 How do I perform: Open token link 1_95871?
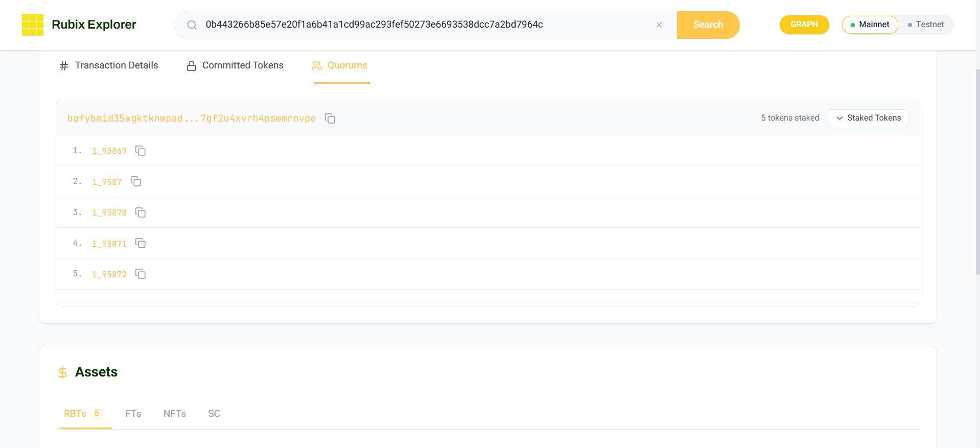[x=109, y=244]
